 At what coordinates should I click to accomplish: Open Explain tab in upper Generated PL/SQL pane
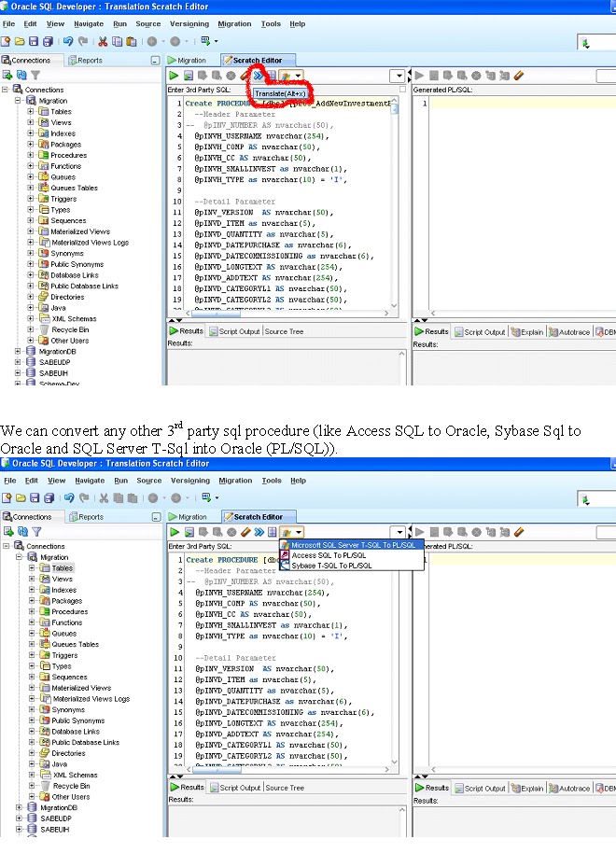tap(527, 332)
